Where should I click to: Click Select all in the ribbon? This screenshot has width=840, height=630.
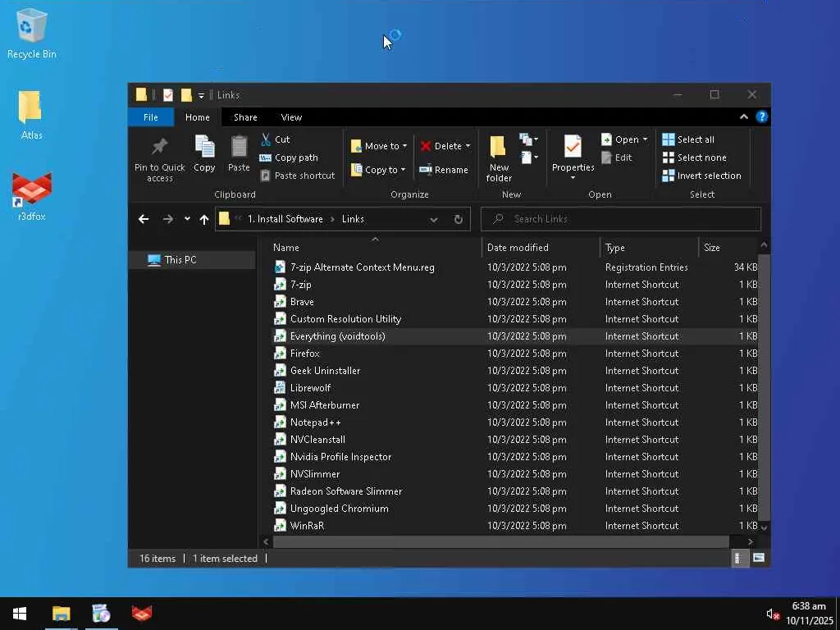tap(688, 139)
